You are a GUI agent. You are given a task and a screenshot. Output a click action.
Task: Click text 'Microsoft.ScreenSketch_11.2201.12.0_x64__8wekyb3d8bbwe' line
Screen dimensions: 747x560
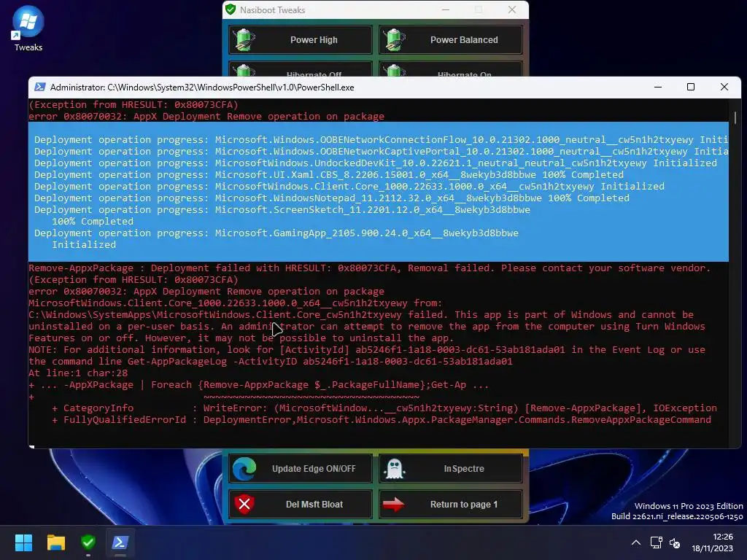(x=373, y=209)
